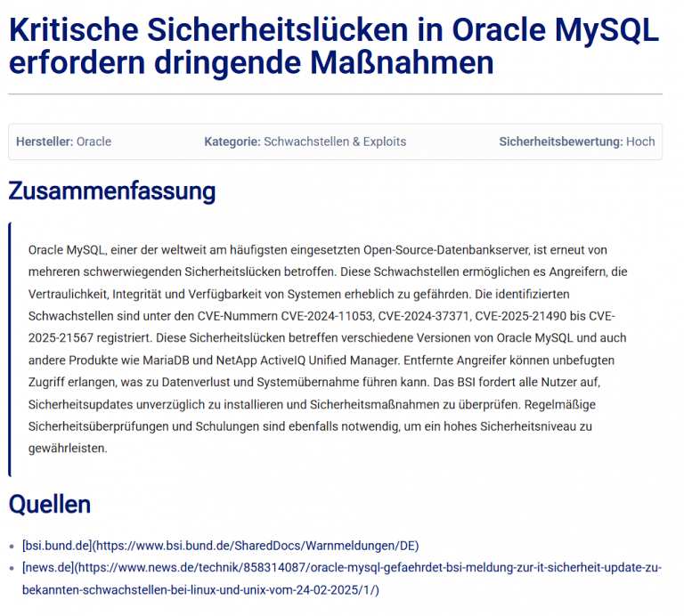684x616 pixels.
Task: Click the bsi.bund.de Warnmeldungen URL in parentheses
Action: [256, 546]
